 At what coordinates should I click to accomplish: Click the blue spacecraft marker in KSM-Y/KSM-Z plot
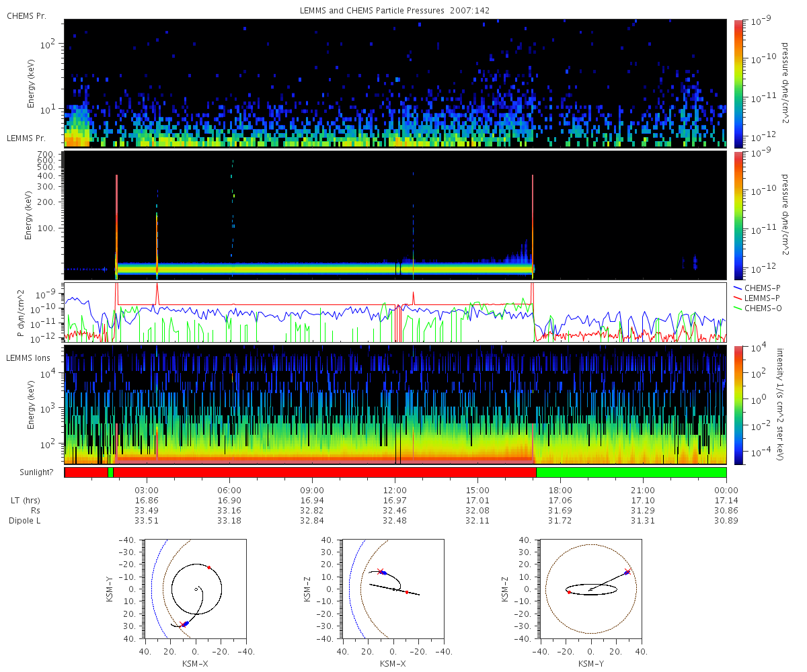(627, 573)
